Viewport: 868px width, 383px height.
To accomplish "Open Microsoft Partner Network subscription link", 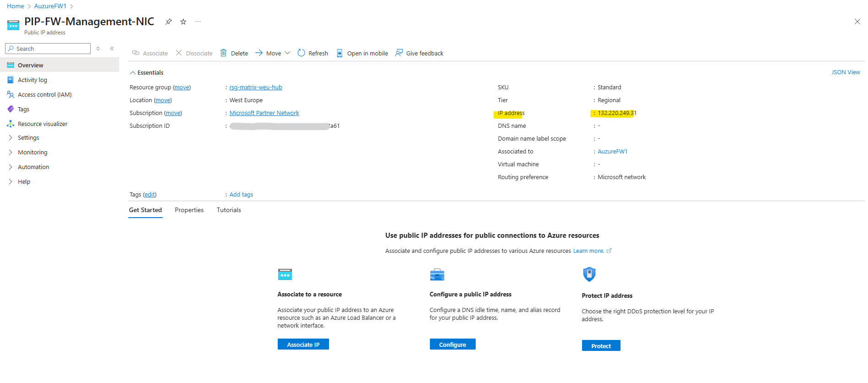I will pos(264,113).
